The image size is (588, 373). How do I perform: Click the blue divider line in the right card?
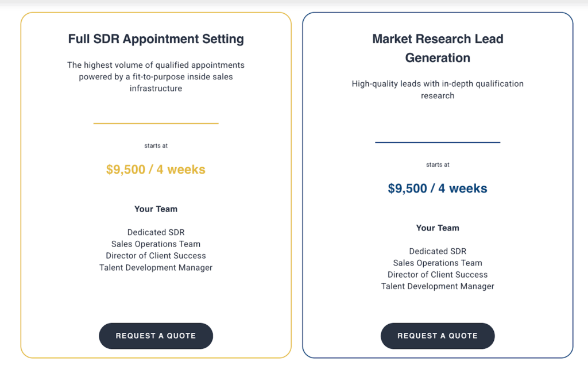point(438,142)
